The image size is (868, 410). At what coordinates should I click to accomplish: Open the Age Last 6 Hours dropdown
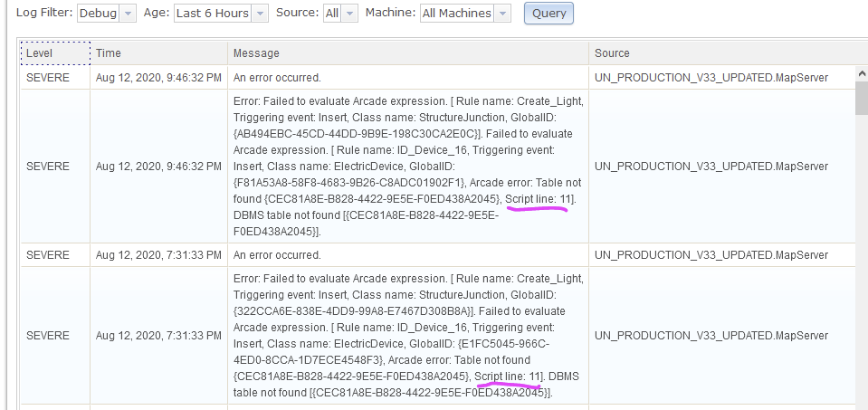[x=221, y=14]
